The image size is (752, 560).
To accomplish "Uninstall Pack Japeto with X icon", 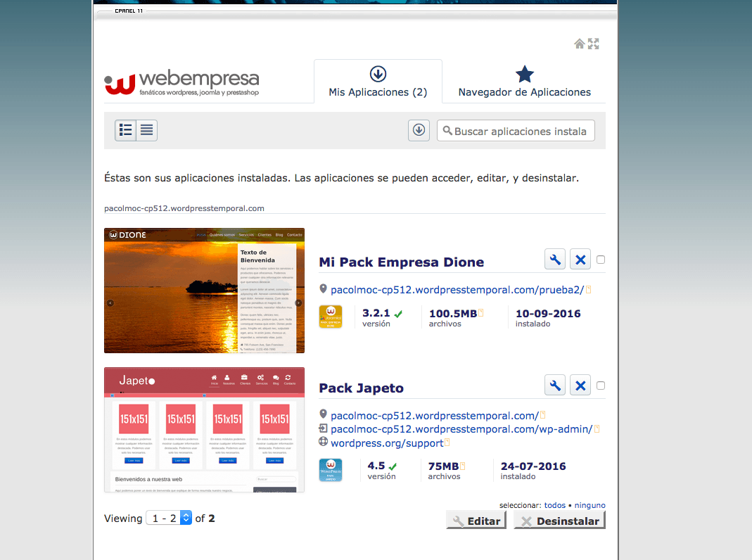I will click(x=580, y=386).
